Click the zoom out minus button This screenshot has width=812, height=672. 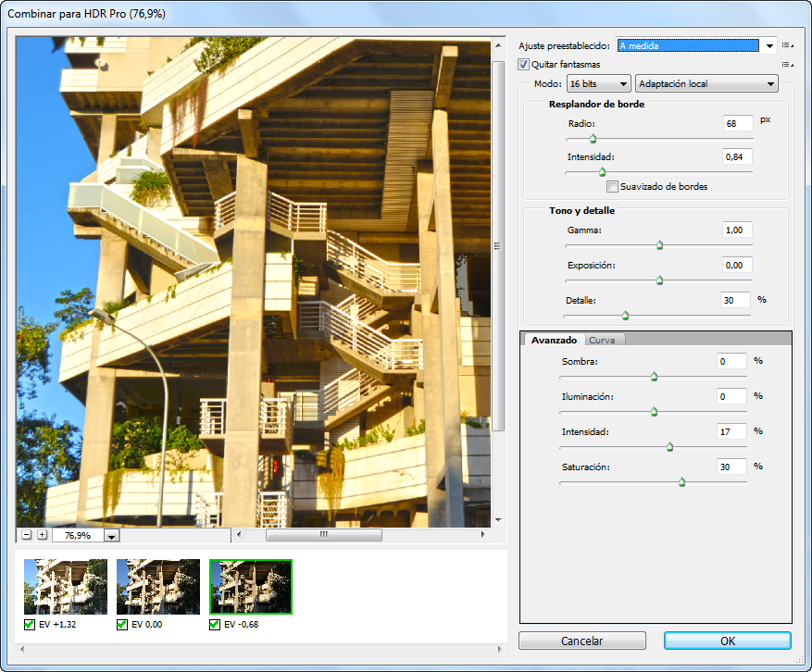click(x=26, y=535)
